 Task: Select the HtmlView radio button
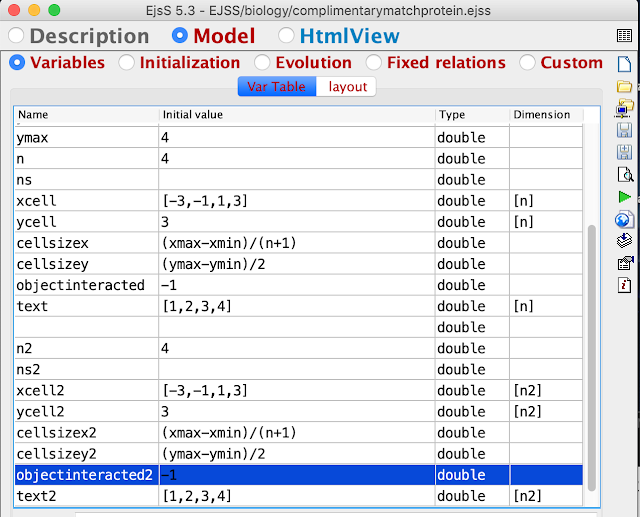pyautogui.click(x=286, y=36)
